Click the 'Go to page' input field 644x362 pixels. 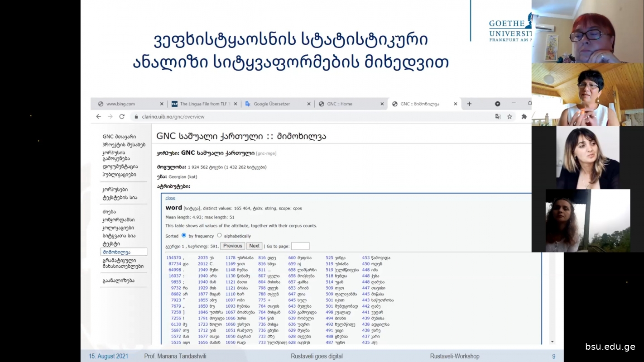pyautogui.click(x=300, y=246)
